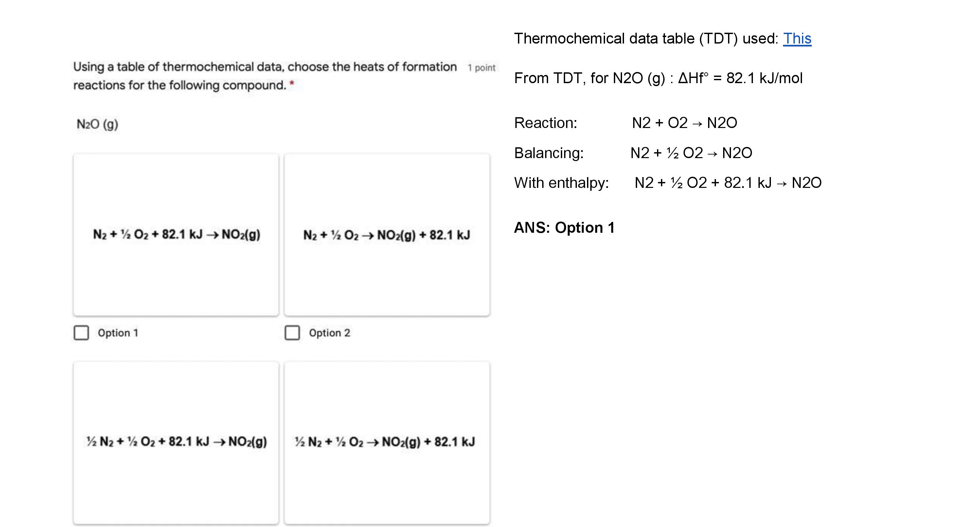Open the 'This' thermochemical data table link
Image resolution: width=980 pixels, height=527 pixels.
[x=797, y=38]
